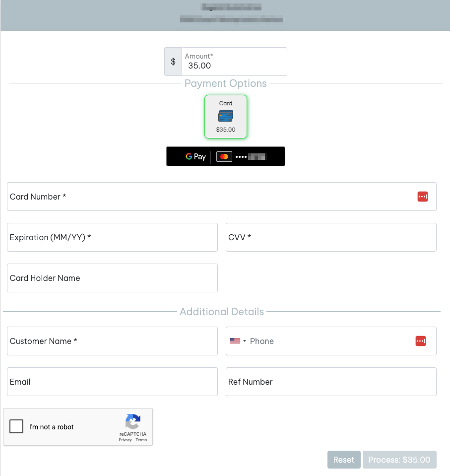Image resolution: width=450 pixels, height=476 pixels.
Task: Pay with the Google Pay button
Action: (226, 156)
